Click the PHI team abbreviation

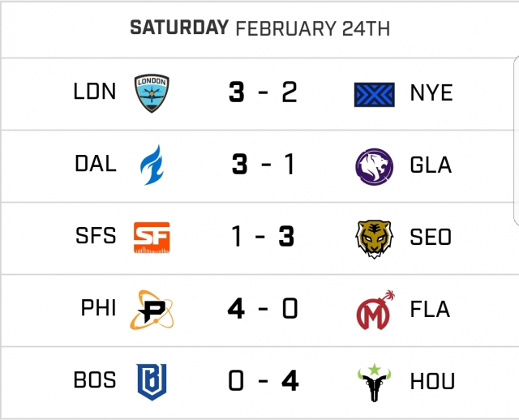pyautogui.click(x=97, y=309)
